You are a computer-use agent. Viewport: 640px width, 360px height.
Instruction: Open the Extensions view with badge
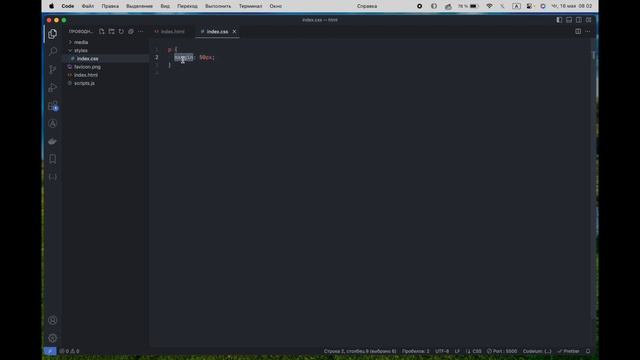click(x=53, y=106)
